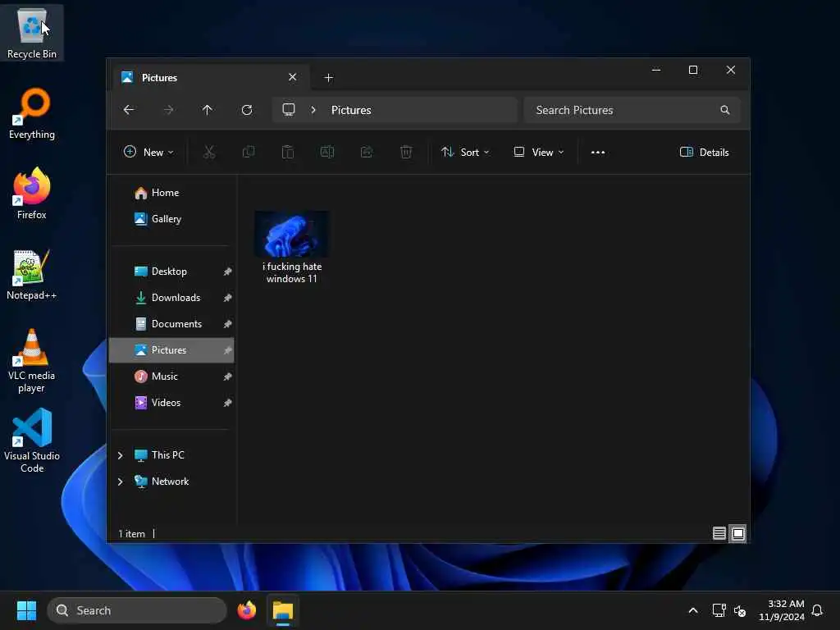Refresh the Pictures folder
The height and width of the screenshot is (630, 840).
coord(247,110)
